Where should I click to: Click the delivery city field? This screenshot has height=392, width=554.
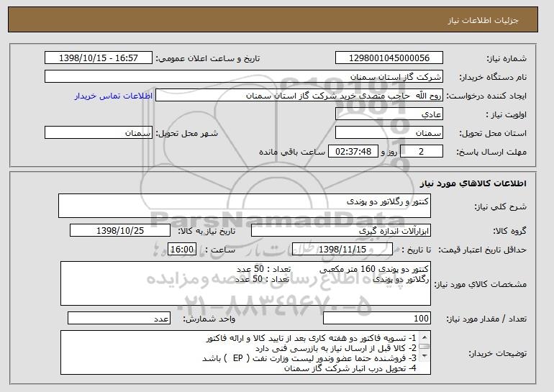pos(99,133)
